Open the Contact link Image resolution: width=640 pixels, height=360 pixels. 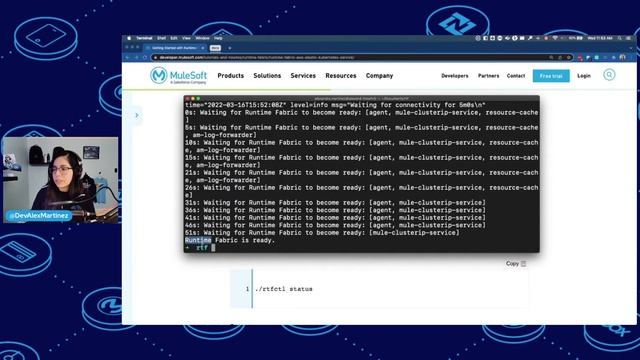pyautogui.click(x=516, y=76)
